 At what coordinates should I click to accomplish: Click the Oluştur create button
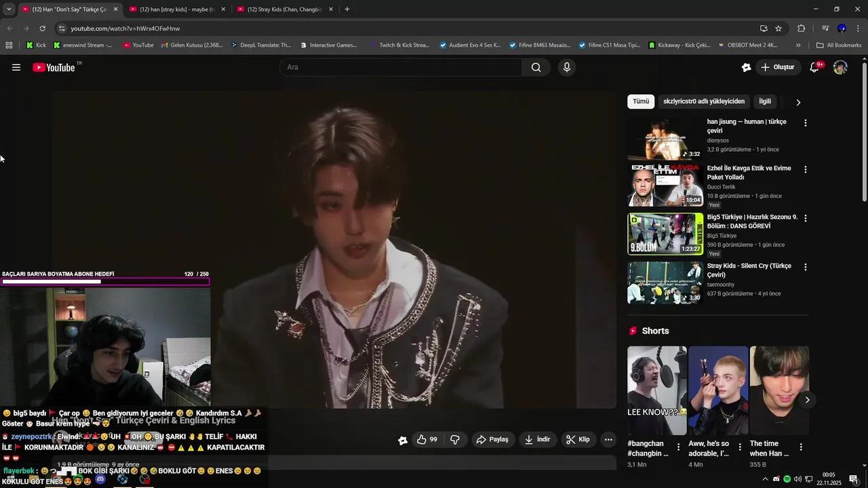[x=777, y=67]
